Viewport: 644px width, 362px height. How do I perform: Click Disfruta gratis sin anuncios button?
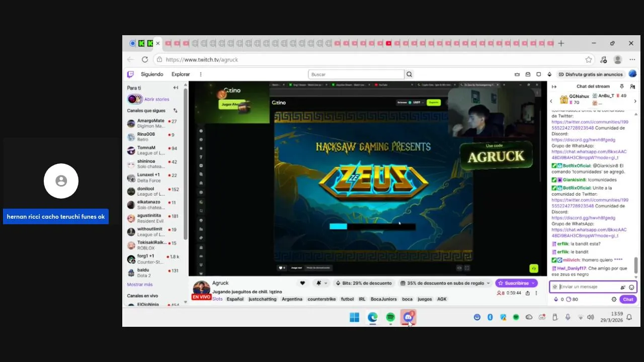coord(591,74)
